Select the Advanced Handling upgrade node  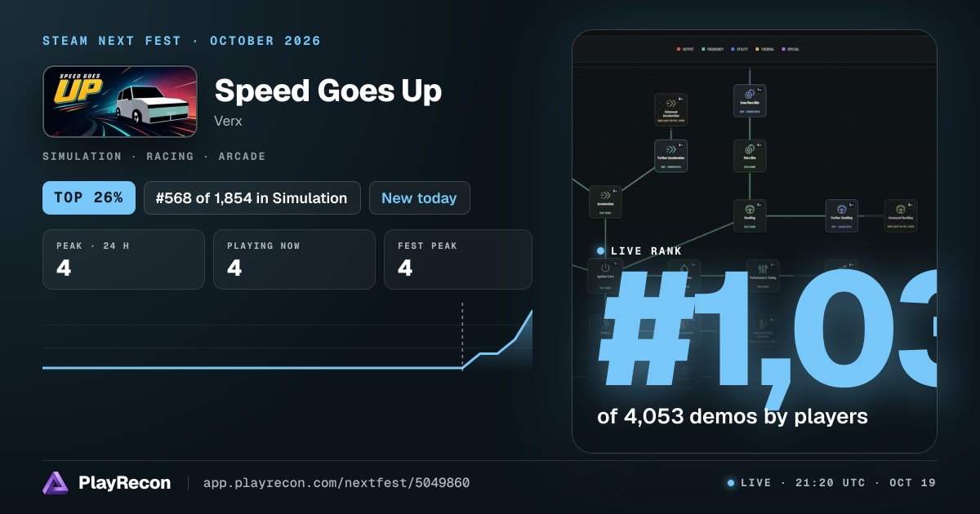point(901,215)
